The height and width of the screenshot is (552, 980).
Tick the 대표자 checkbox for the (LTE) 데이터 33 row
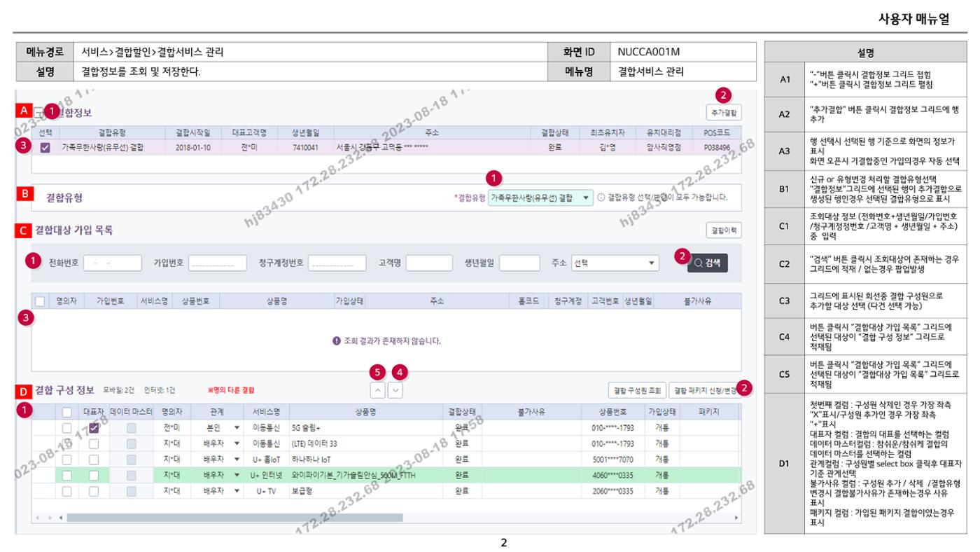[x=93, y=443]
